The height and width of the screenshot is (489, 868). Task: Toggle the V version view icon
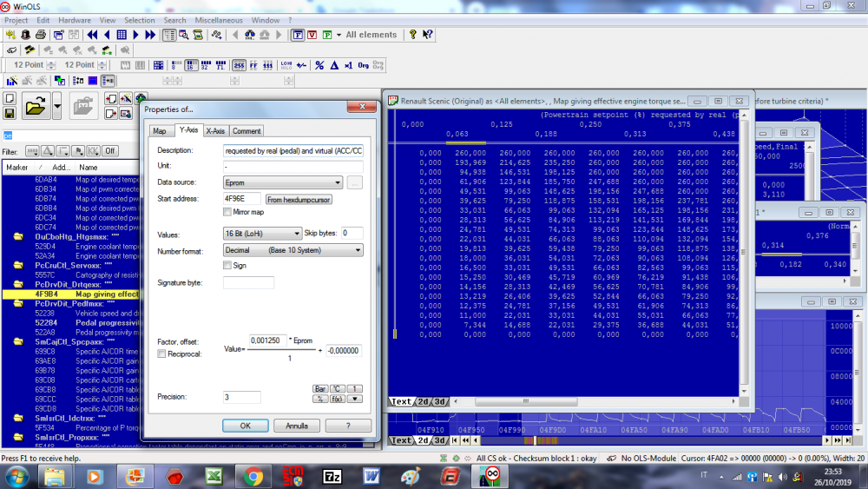click(x=312, y=35)
